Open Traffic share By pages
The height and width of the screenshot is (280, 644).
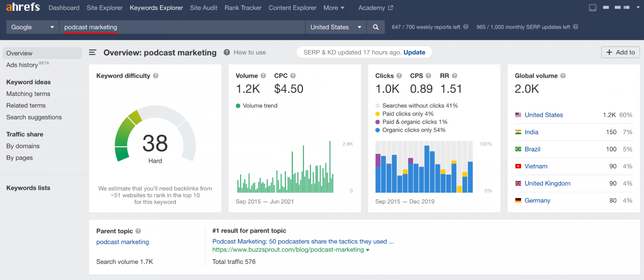coord(19,158)
